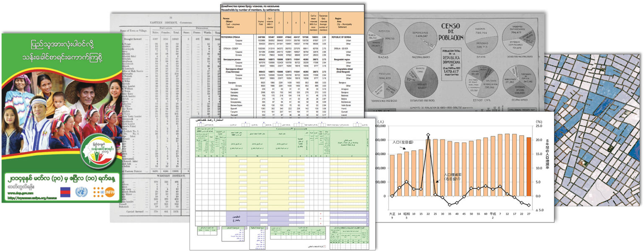Image resolution: width=644 pixels, height=252 pixels.
Task: Select the blue-and-red flag icon near the UNFPA logo
Action: click(x=65, y=192)
